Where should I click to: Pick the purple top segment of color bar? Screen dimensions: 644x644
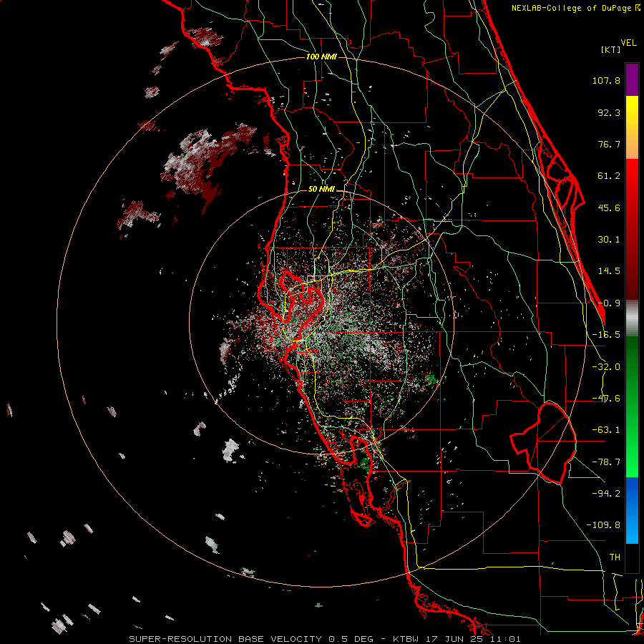632,79
